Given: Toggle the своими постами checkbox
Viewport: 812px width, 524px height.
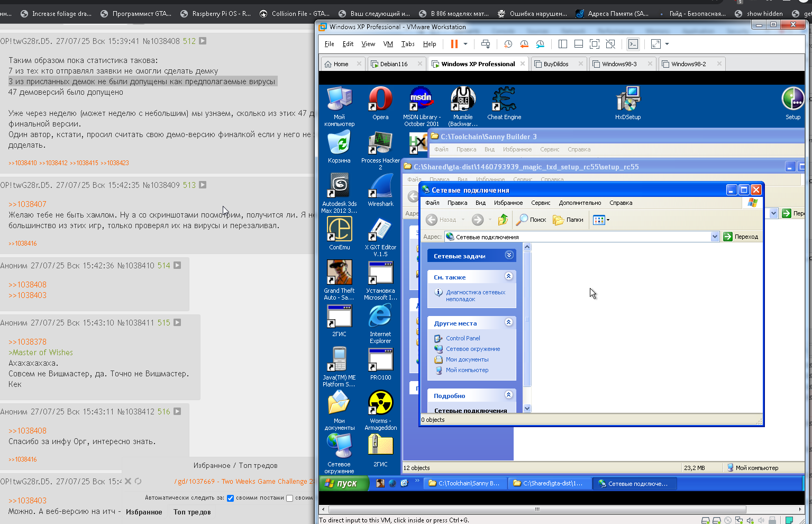Looking at the screenshot, I should pyautogui.click(x=230, y=498).
